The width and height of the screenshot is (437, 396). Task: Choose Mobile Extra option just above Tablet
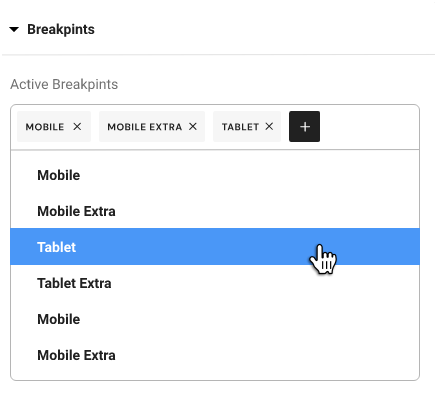[x=215, y=211]
